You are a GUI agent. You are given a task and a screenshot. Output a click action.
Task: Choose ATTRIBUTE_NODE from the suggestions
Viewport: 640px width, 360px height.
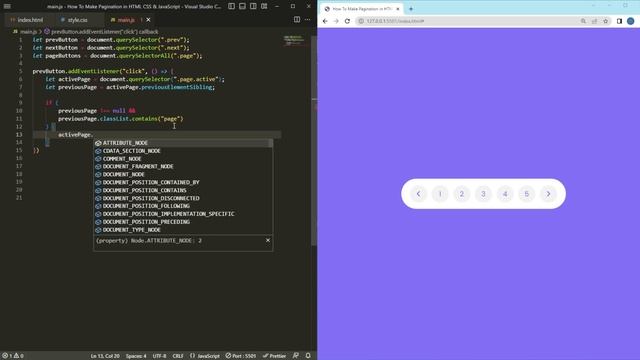(x=183, y=143)
